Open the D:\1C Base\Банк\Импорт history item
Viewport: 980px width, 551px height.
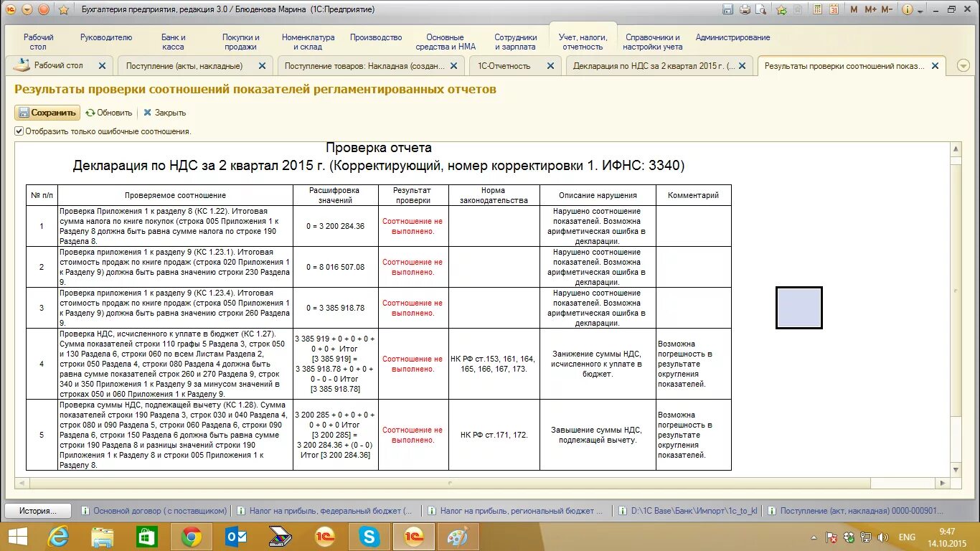(x=687, y=511)
